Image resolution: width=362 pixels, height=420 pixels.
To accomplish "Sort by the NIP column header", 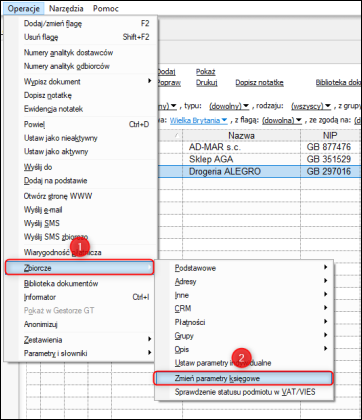I will [x=330, y=135].
